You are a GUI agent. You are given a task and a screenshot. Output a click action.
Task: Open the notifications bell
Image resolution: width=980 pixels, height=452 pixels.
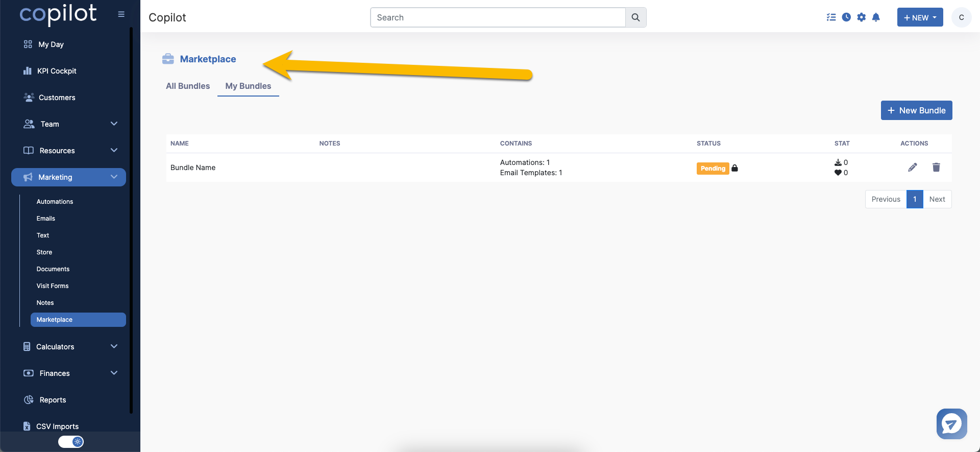(876, 17)
